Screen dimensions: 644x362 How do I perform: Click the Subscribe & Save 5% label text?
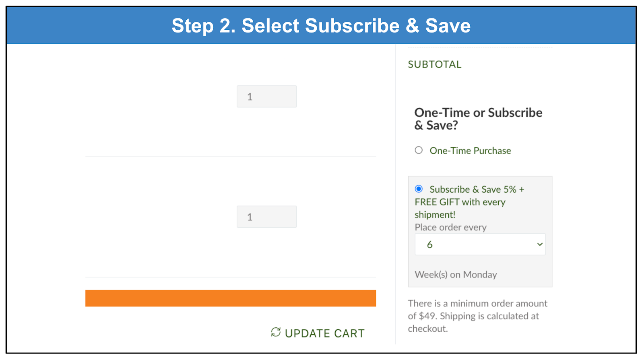tap(477, 189)
